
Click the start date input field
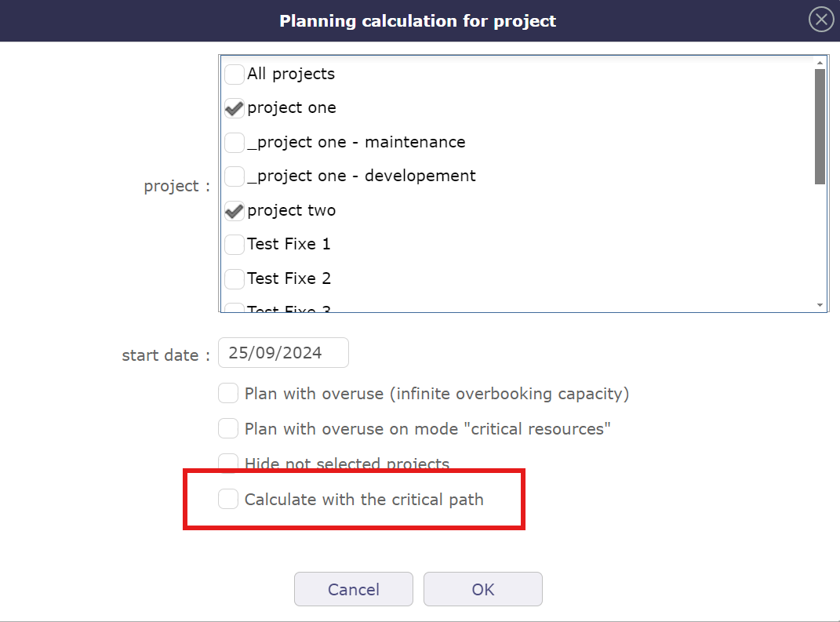tap(283, 353)
